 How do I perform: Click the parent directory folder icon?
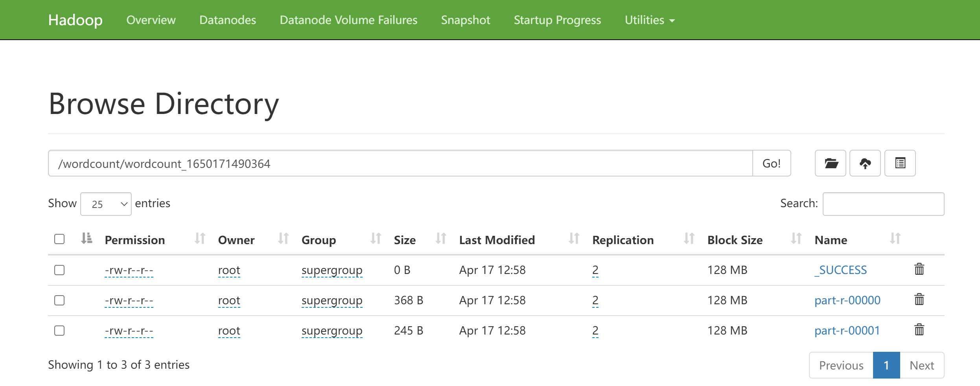click(830, 163)
